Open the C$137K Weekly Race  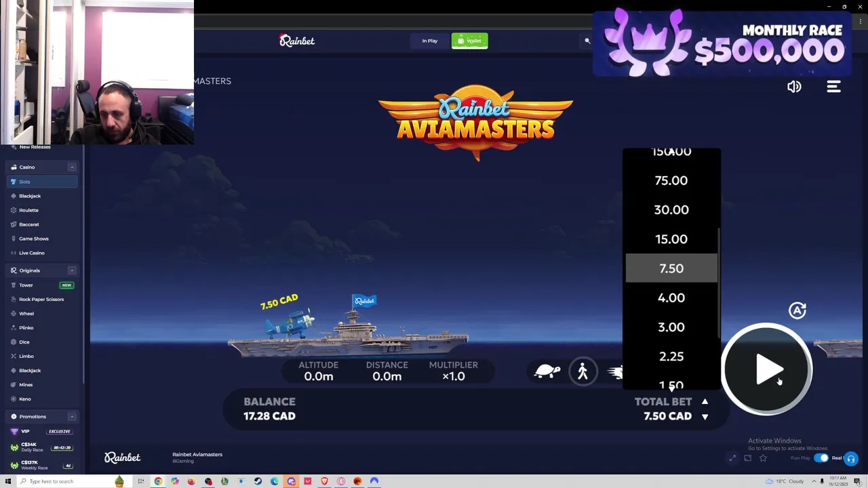[x=42, y=465]
